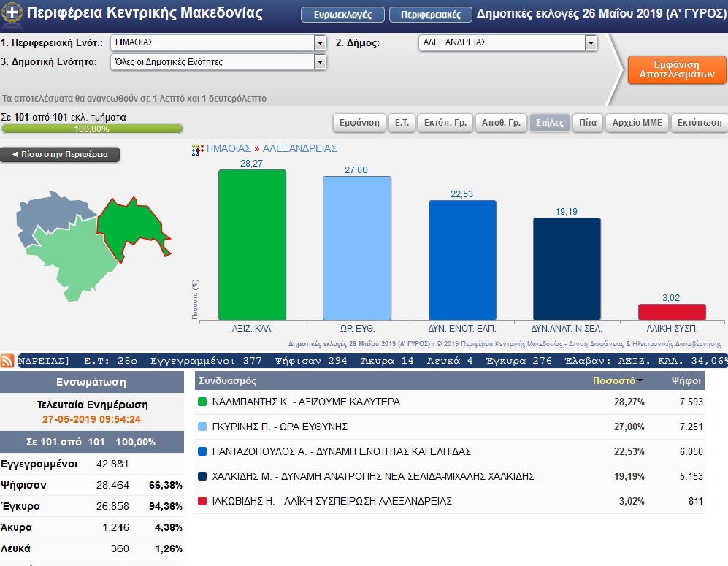Click the blue swatch beside ΠΑΝΤΑΖΟΠΟΥΛΟΣ Α.
Screen dimensions: 728x566
click(202, 451)
